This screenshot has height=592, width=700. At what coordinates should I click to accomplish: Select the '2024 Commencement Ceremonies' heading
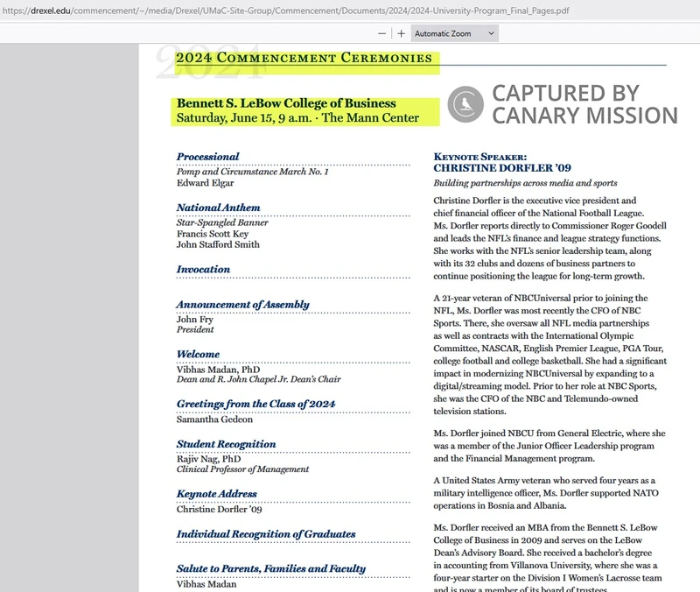[304, 58]
